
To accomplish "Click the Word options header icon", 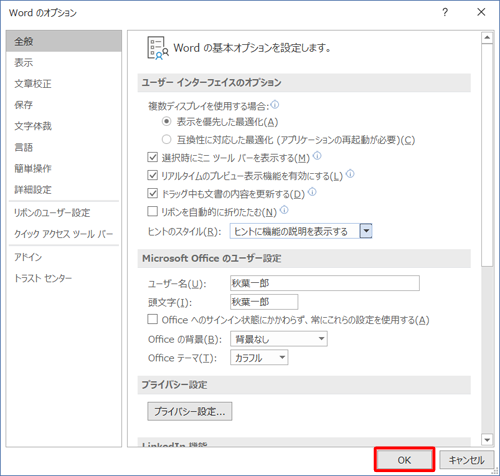I will [x=158, y=48].
